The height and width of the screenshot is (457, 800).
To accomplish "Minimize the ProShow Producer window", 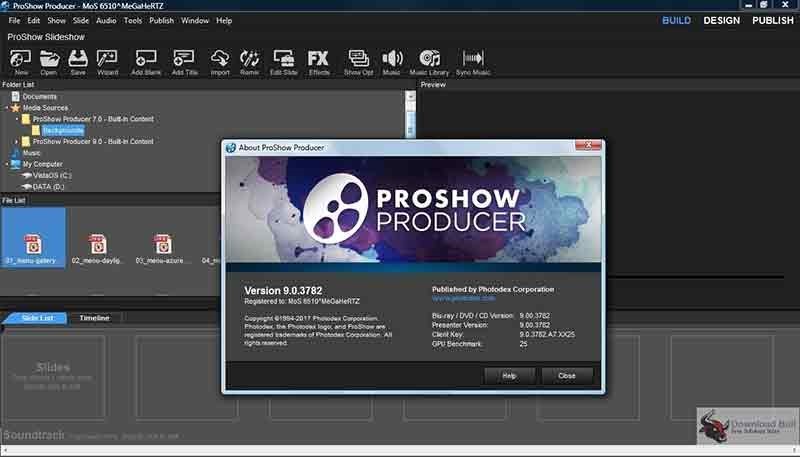I will (748, 5).
